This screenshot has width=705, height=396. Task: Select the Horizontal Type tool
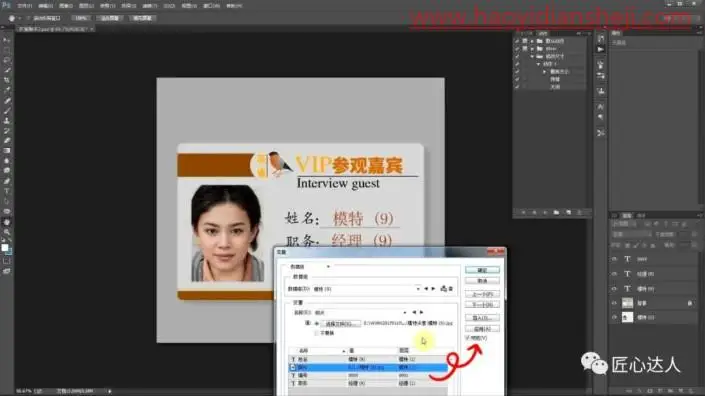(x=7, y=191)
